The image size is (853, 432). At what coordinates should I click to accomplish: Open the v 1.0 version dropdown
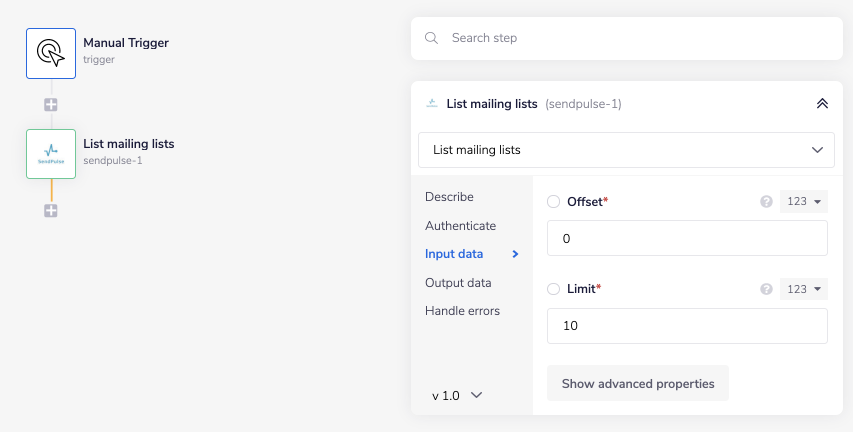[x=458, y=395]
